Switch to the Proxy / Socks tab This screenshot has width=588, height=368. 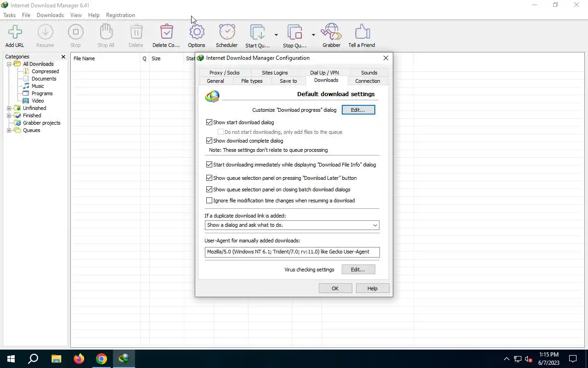coord(224,73)
